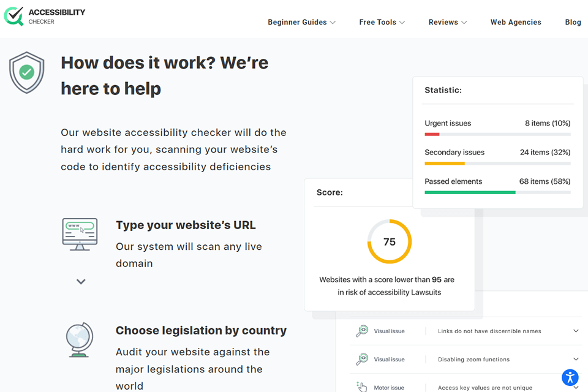The image size is (588, 392).
Task: Click 'Access key values are not unique' text
Action: 485,388
